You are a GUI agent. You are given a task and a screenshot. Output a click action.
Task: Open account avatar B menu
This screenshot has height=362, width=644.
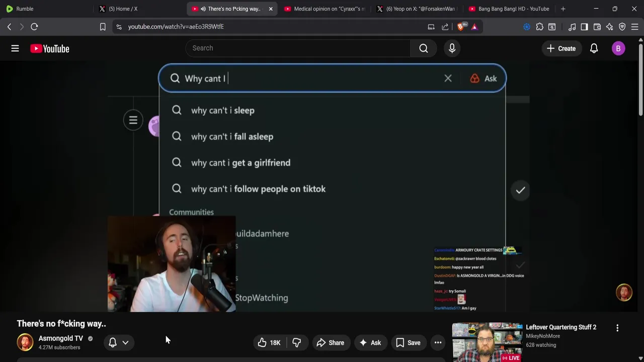tap(618, 48)
